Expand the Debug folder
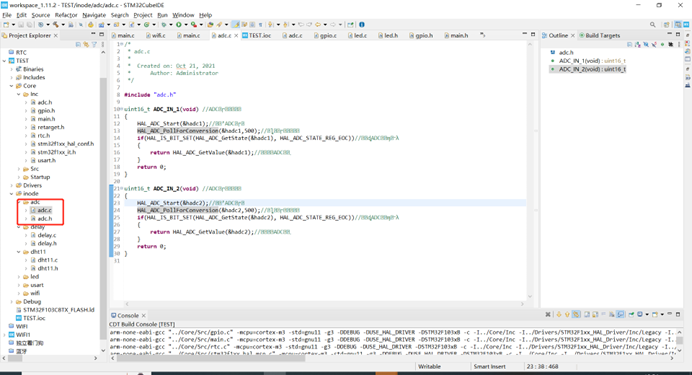The width and height of the screenshot is (692, 375). 11,302
